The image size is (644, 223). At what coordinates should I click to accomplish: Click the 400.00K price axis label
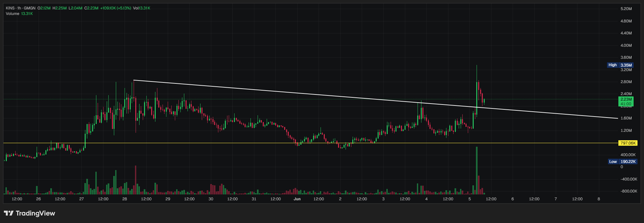pyautogui.click(x=628, y=155)
